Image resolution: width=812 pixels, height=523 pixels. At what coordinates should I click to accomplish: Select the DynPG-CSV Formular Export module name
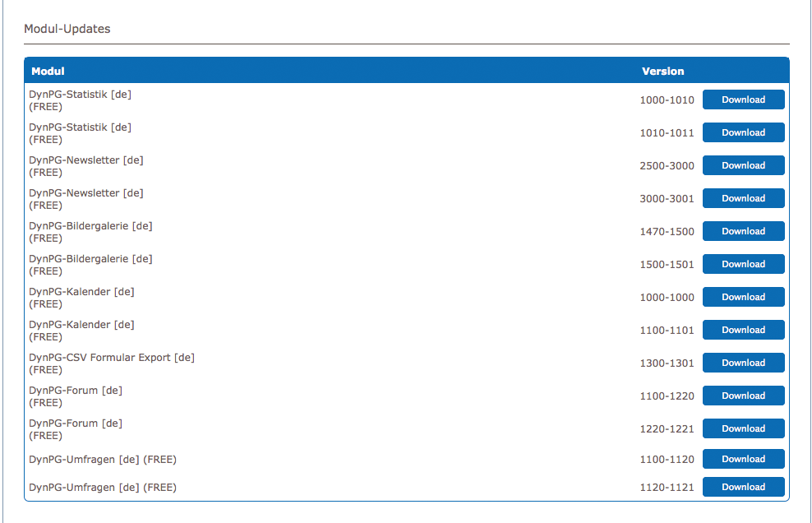tap(112, 358)
